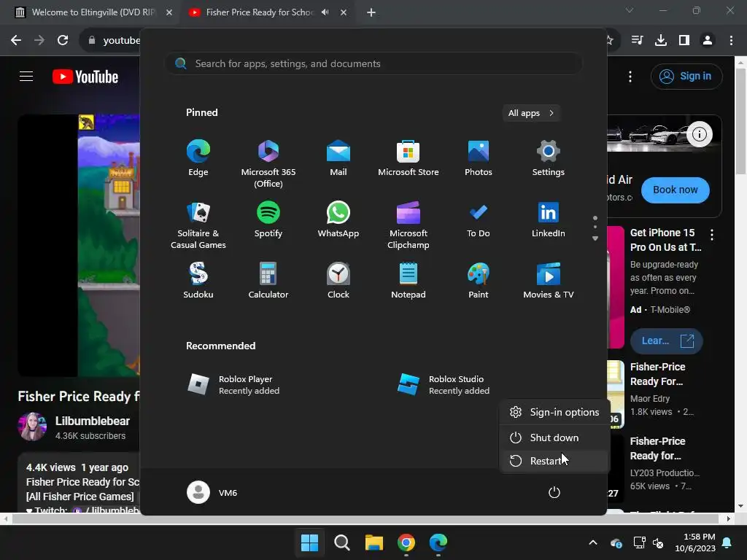Open the To Do app
This screenshot has height=560, width=747.
(x=479, y=219)
